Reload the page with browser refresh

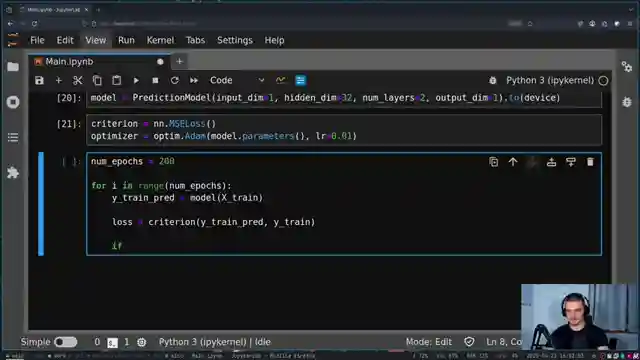click(35, 24)
